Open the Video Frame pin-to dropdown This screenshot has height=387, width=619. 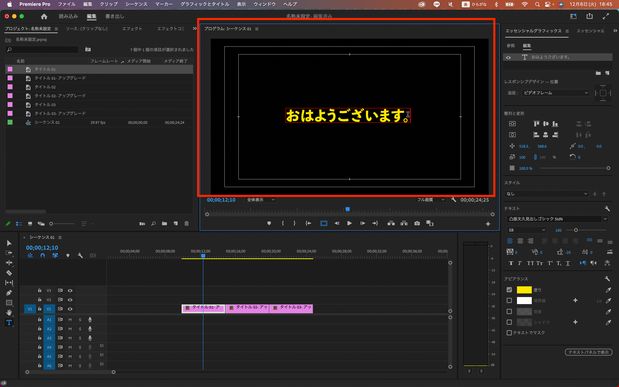tap(555, 93)
